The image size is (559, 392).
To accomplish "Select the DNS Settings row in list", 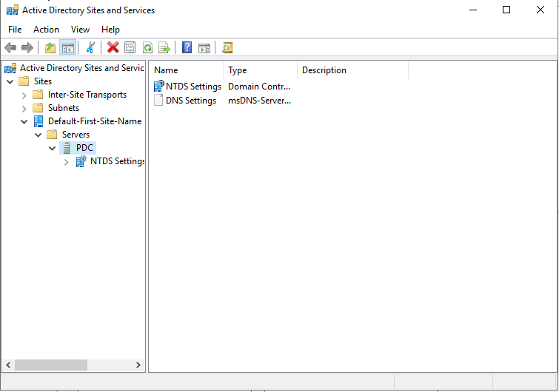I will tap(191, 101).
